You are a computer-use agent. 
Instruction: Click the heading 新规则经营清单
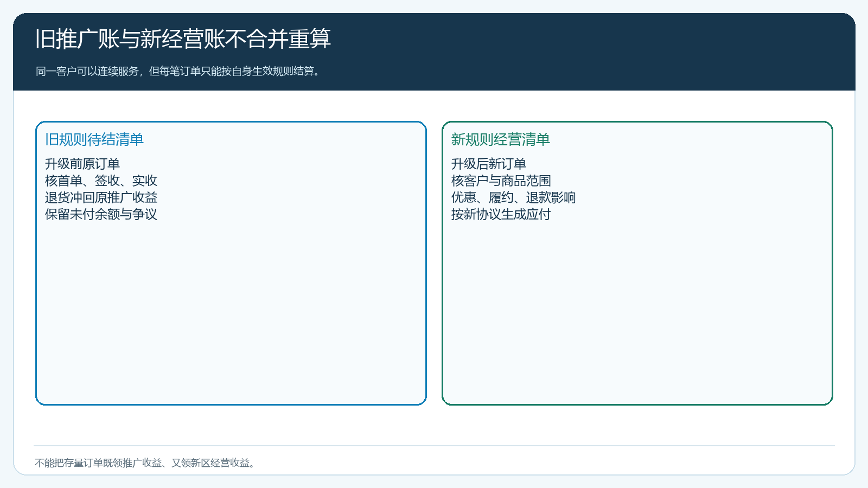click(x=501, y=139)
